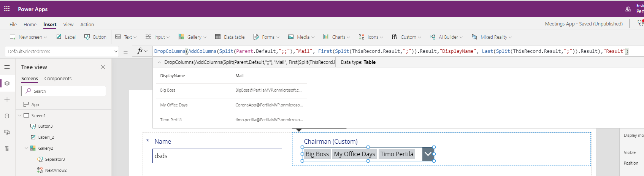Switch to the Components tab
The width and height of the screenshot is (644, 176).
pos(58,78)
